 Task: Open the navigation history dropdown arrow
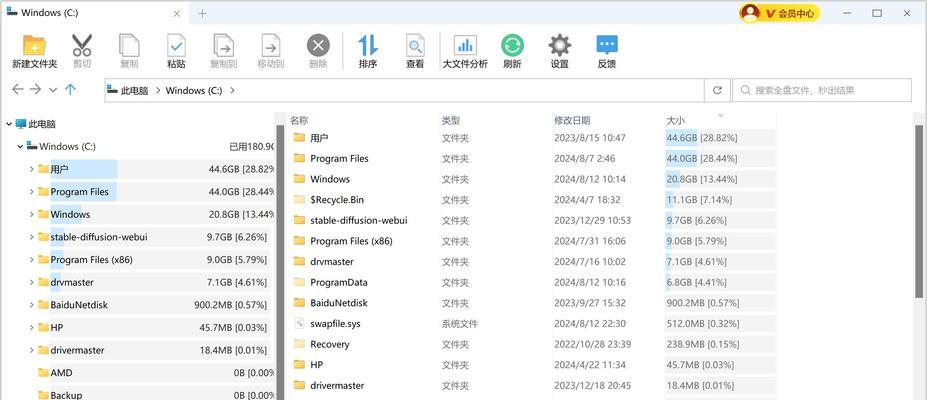(53, 90)
